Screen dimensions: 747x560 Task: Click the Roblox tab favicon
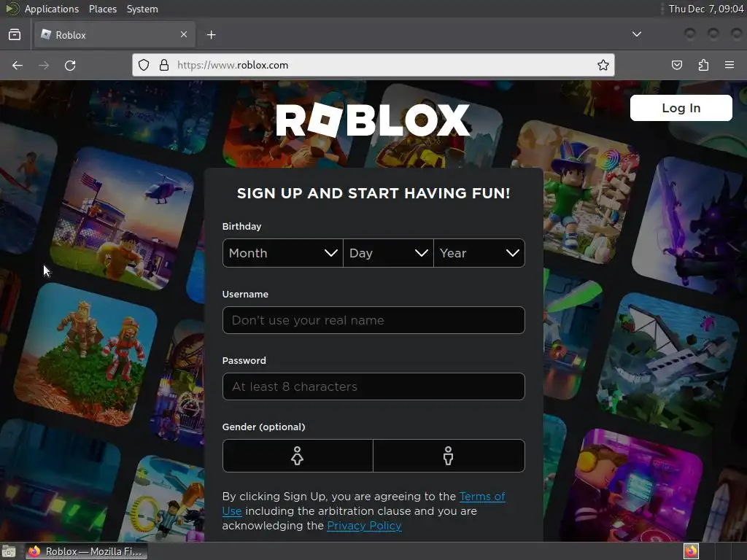coord(46,34)
